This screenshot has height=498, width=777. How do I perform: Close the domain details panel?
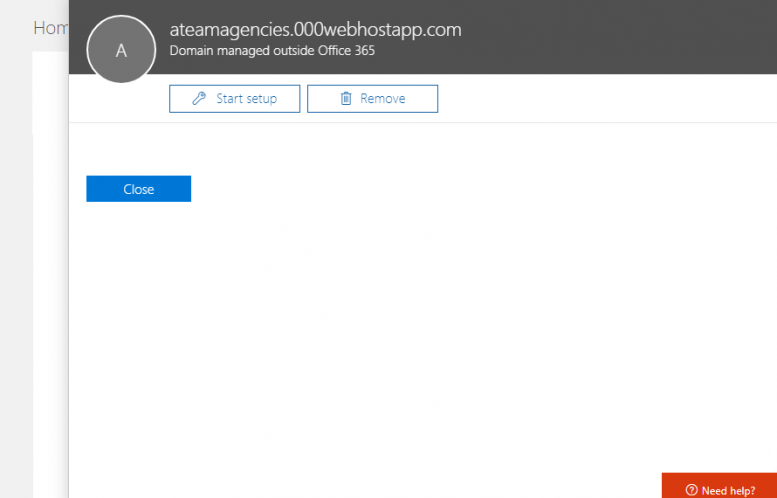click(x=139, y=189)
